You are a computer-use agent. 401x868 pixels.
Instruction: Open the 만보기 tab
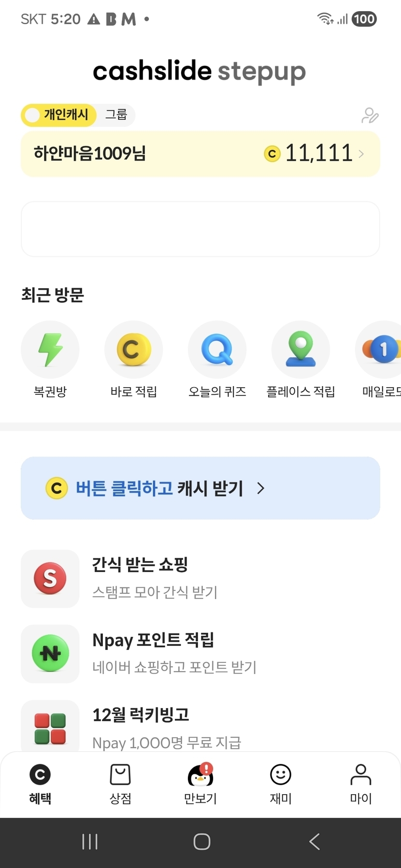click(200, 784)
